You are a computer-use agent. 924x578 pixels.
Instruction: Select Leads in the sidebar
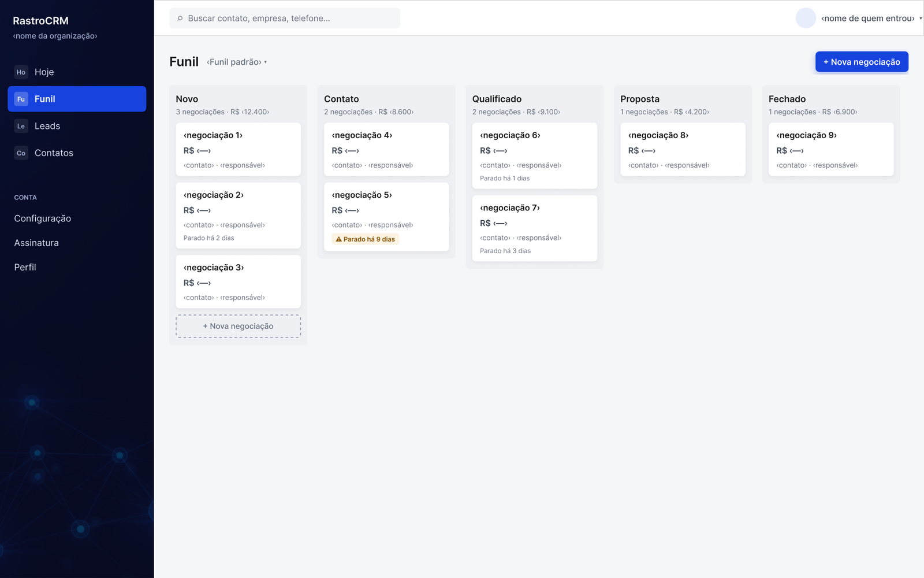tap(77, 126)
